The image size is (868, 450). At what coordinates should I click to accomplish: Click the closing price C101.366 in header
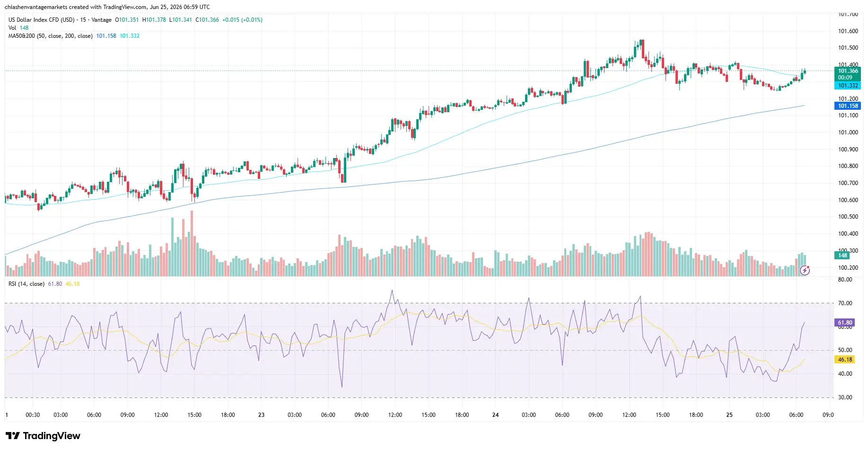coord(207,20)
